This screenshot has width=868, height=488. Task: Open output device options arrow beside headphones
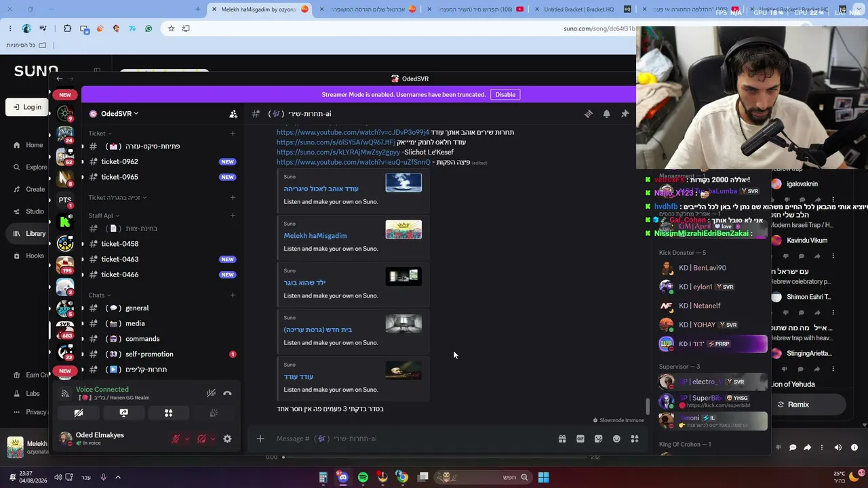tap(212, 439)
